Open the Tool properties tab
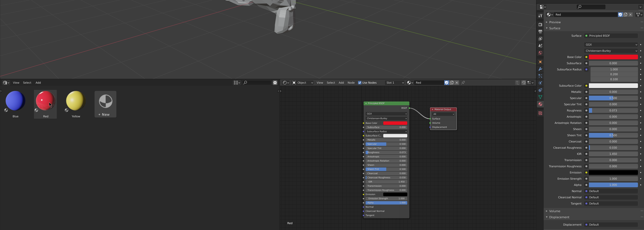The height and width of the screenshot is (230, 644). 540,15
